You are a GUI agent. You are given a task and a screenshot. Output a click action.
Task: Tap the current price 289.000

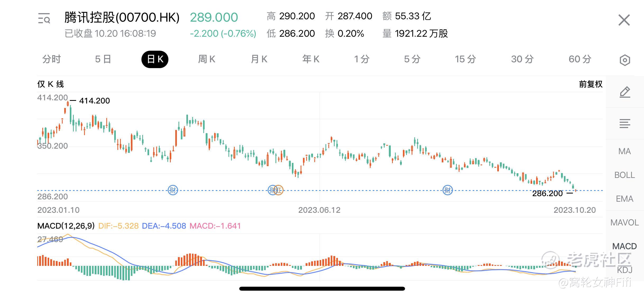pyautogui.click(x=214, y=17)
